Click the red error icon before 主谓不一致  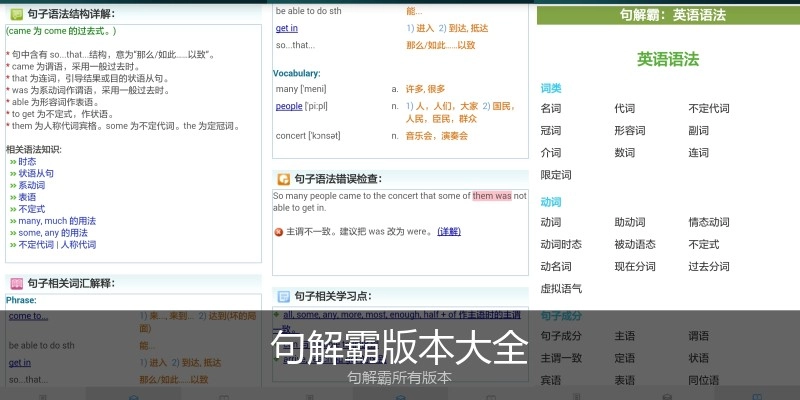pyautogui.click(x=279, y=232)
